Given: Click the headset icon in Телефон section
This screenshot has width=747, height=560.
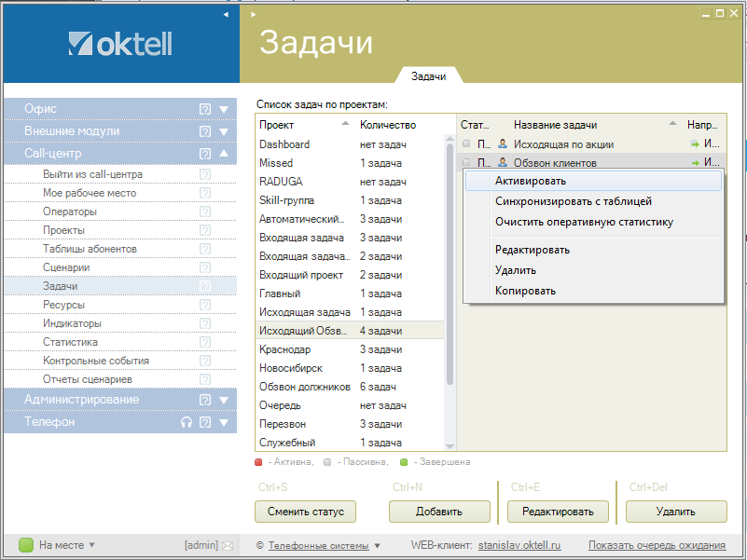Looking at the screenshot, I should [x=187, y=422].
